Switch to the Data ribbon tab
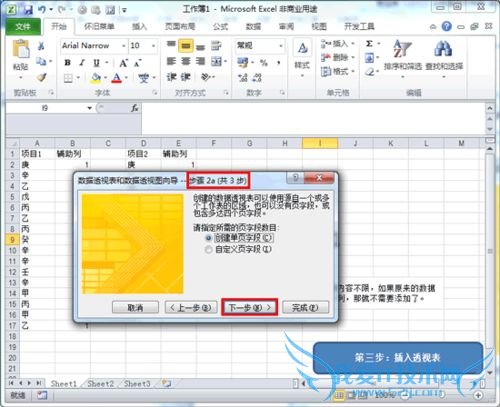Viewport: 500px width, 407px height. pos(253,27)
